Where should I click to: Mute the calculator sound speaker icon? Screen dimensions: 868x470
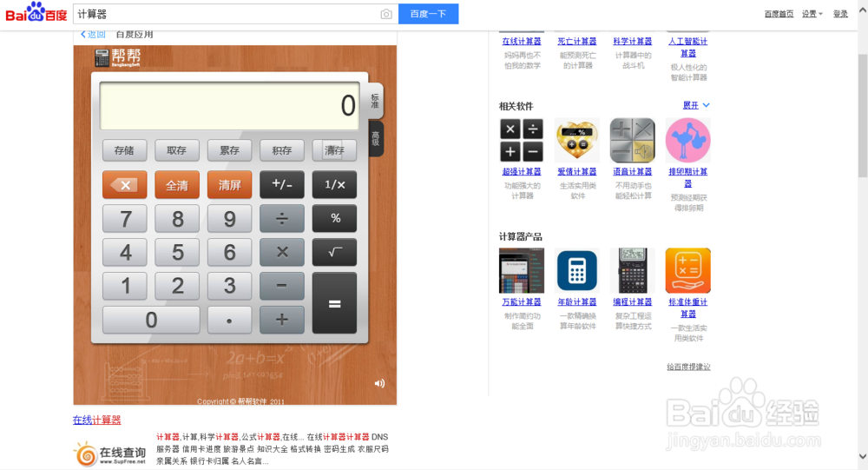pos(379,383)
